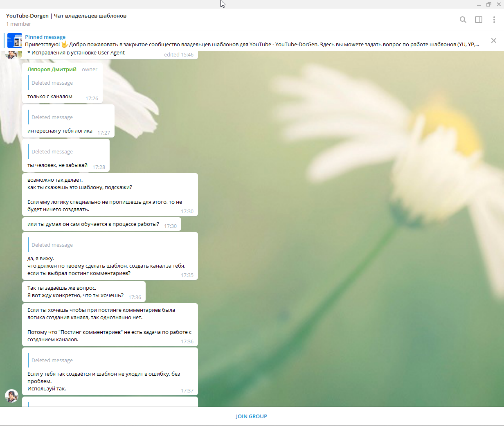Viewport: 504px width, 426px height.
Task: Open group info from YouTube-Dorgen chat title
Action: pyautogui.click(x=66, y=16)
